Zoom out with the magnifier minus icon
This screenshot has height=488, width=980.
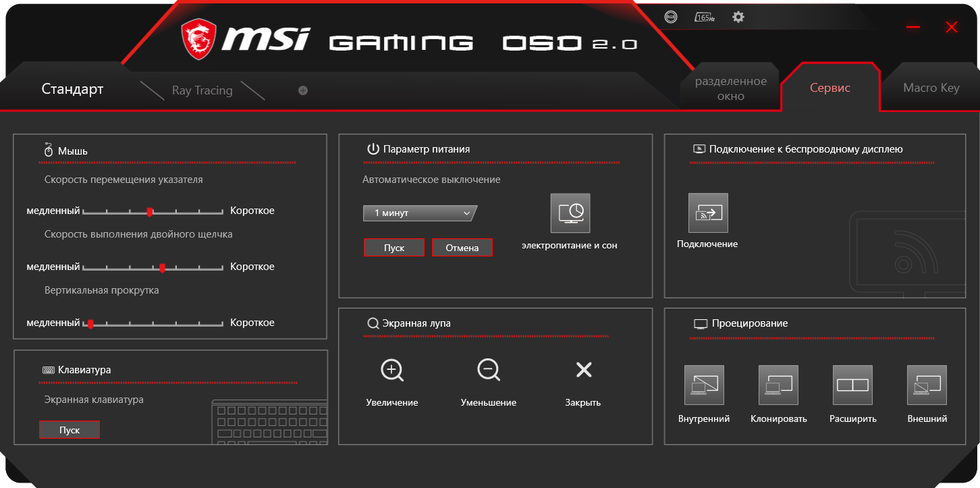pos(488,370)
